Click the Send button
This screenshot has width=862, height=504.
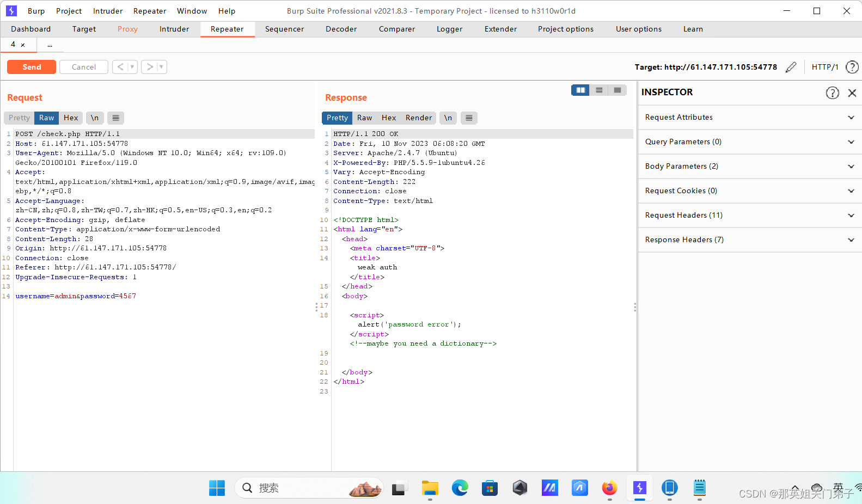(32, 67)
